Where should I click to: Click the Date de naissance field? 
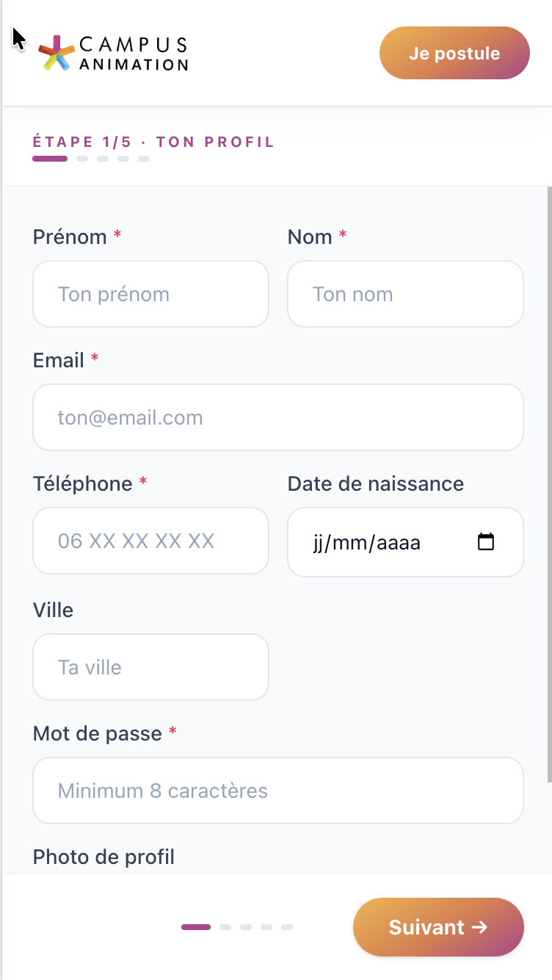tap(382, 542)
